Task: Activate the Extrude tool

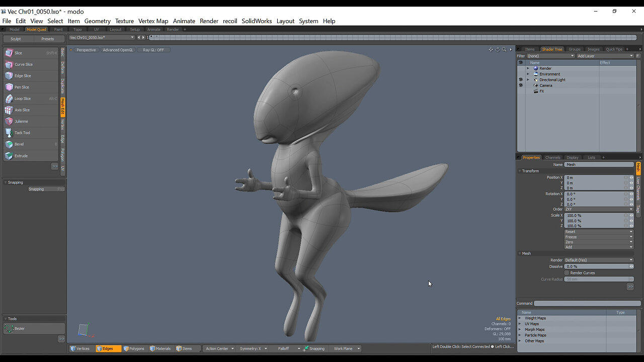Action: click(x=22, y=155)
